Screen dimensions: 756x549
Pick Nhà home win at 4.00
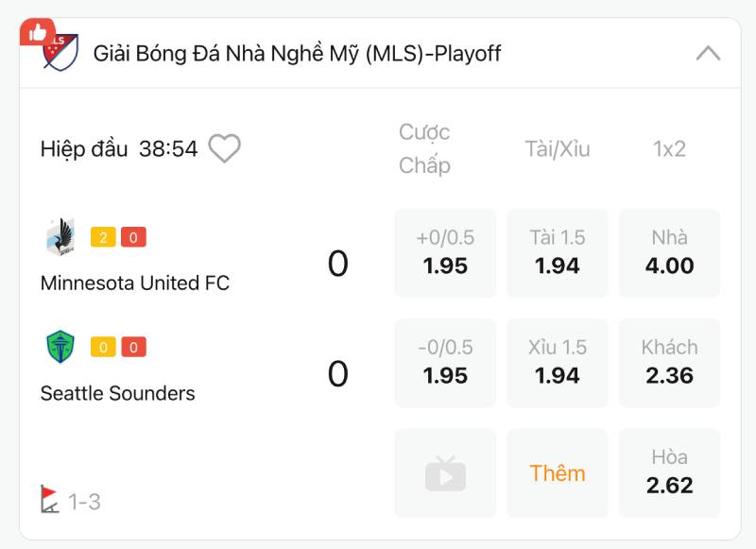point(669,253)
